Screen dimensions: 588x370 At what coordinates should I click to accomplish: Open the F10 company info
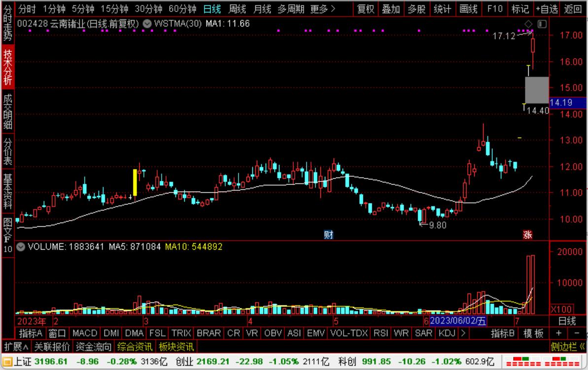point(495,9)
